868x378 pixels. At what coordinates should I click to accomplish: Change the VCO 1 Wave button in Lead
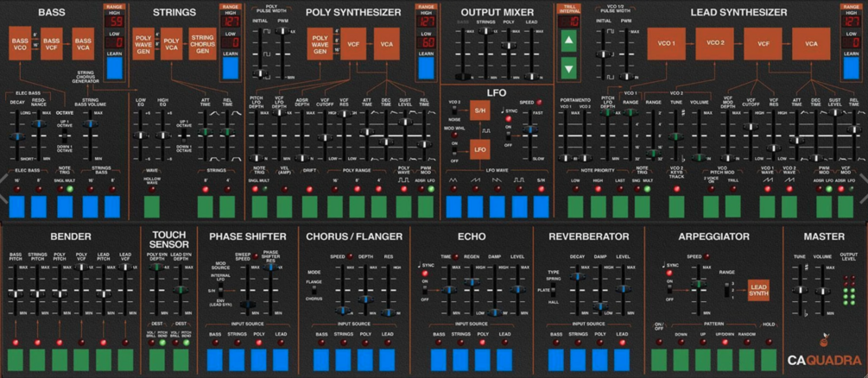767,206
